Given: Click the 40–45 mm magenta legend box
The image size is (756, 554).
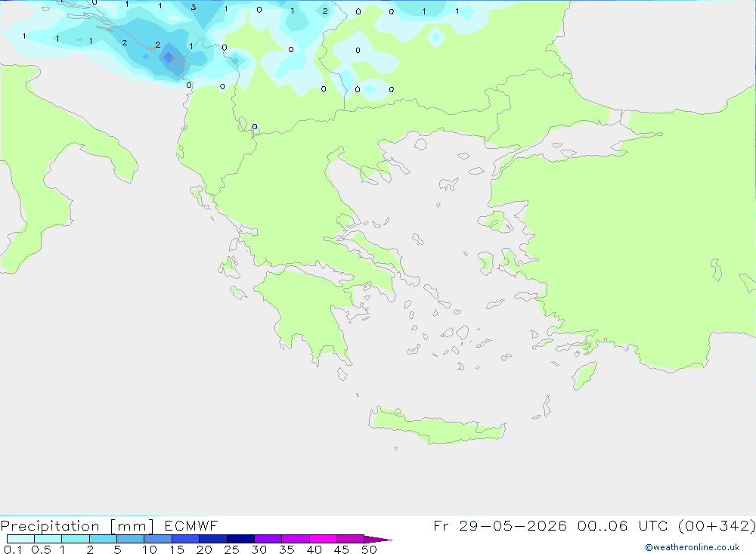Looking at the screenshot, I should (323, 539).
